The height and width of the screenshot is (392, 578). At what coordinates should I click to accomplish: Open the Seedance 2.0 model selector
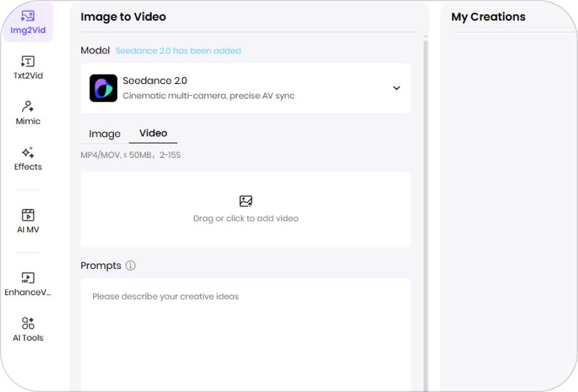pyautogui.click(x=246, y=88)
